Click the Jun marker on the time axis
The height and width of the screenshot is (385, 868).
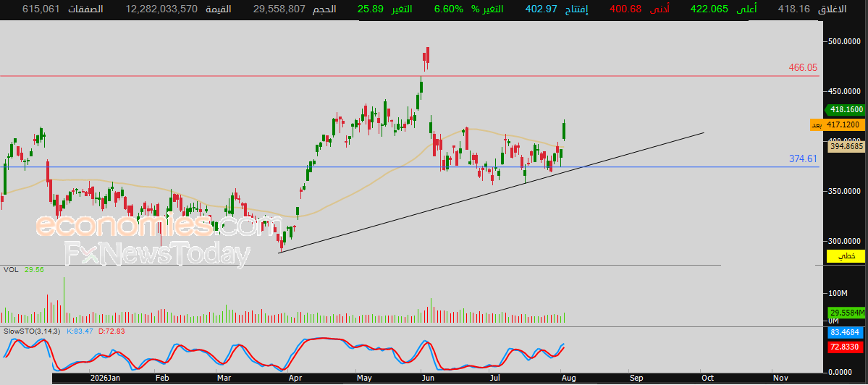click(x=428, y=378)
